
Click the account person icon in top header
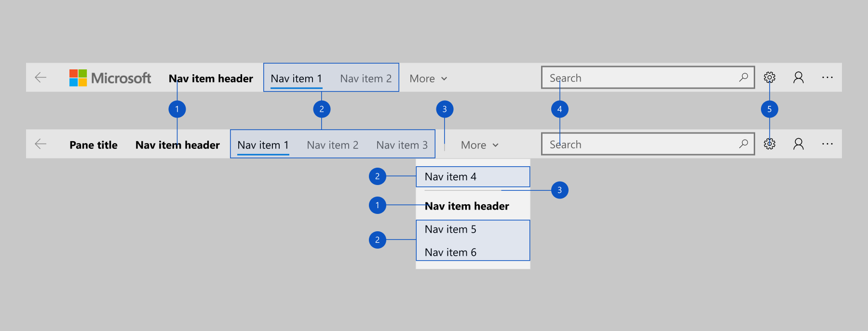(x=799, y=77)
